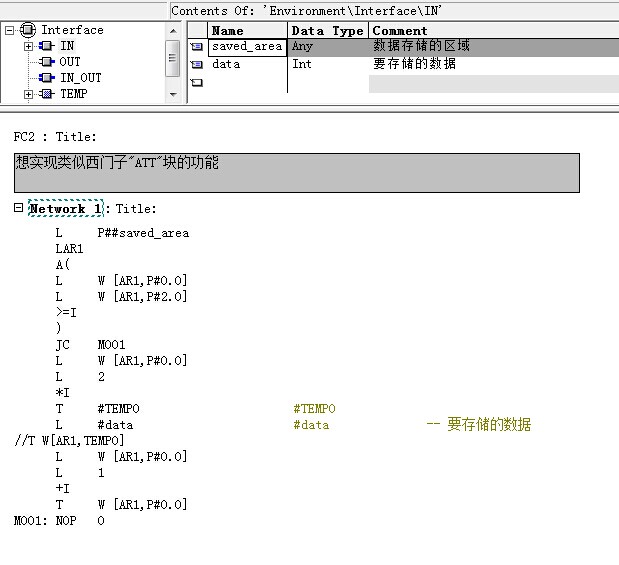
Task: Edit the saved_area name cell
Action: (248, 47)
